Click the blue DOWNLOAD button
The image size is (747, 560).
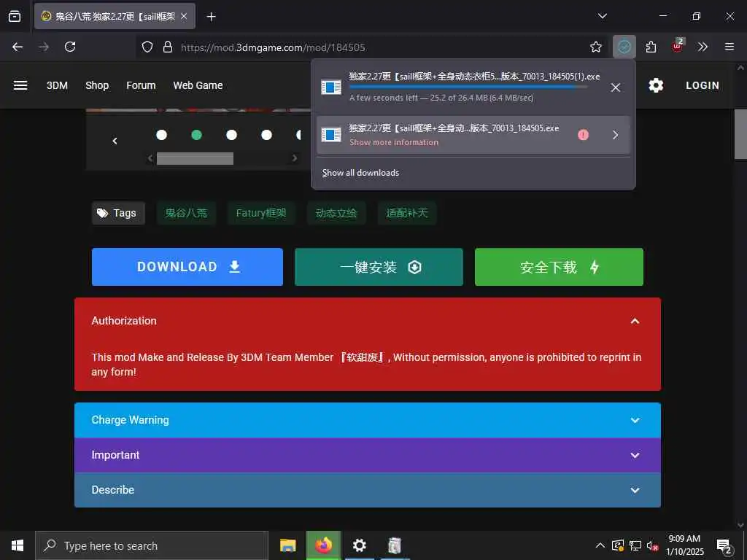coord(187,267)
